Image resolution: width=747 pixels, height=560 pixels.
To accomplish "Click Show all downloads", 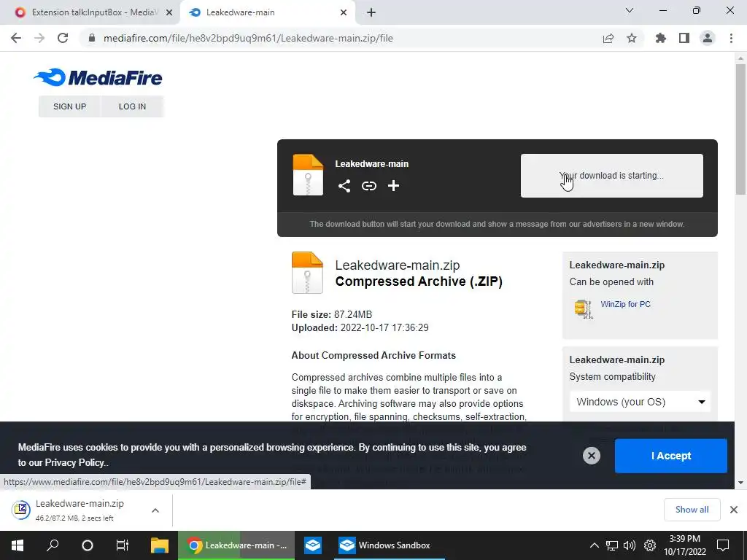I will 692,510.
